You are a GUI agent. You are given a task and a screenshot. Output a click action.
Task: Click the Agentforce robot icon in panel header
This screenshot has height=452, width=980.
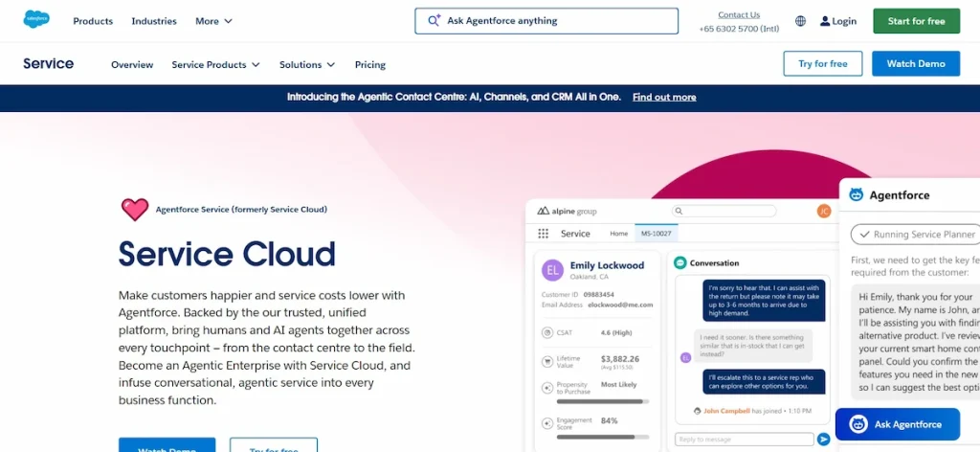pyautogui.click(x=857, y=195)
